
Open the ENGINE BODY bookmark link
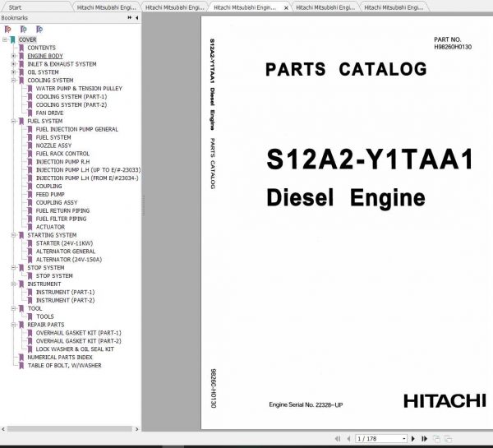pyautogui.click(x=45, y=56)
